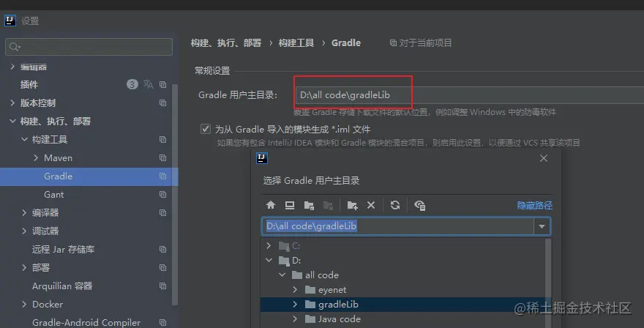Click the search magnifier icon in settings
This screenshot has width=644, height=328.
[x=15, y=47]
